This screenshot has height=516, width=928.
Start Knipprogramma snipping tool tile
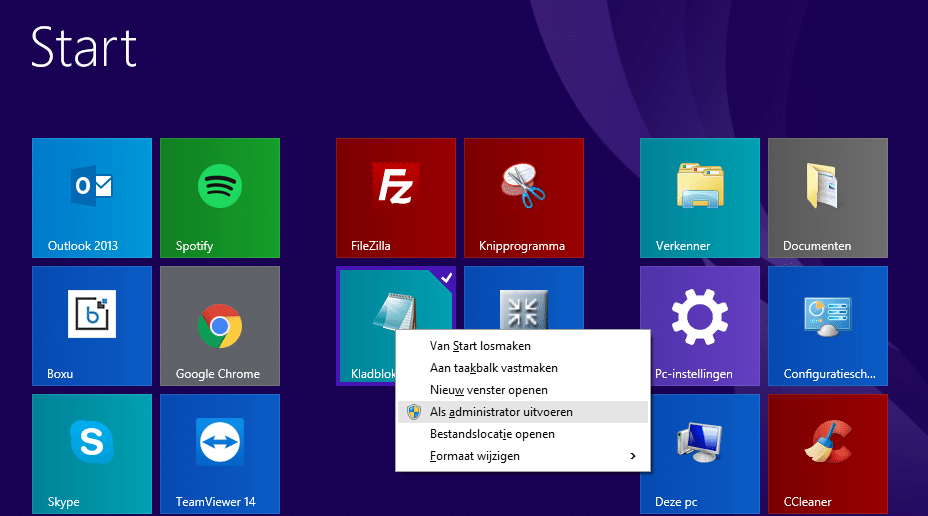(524, 198)
